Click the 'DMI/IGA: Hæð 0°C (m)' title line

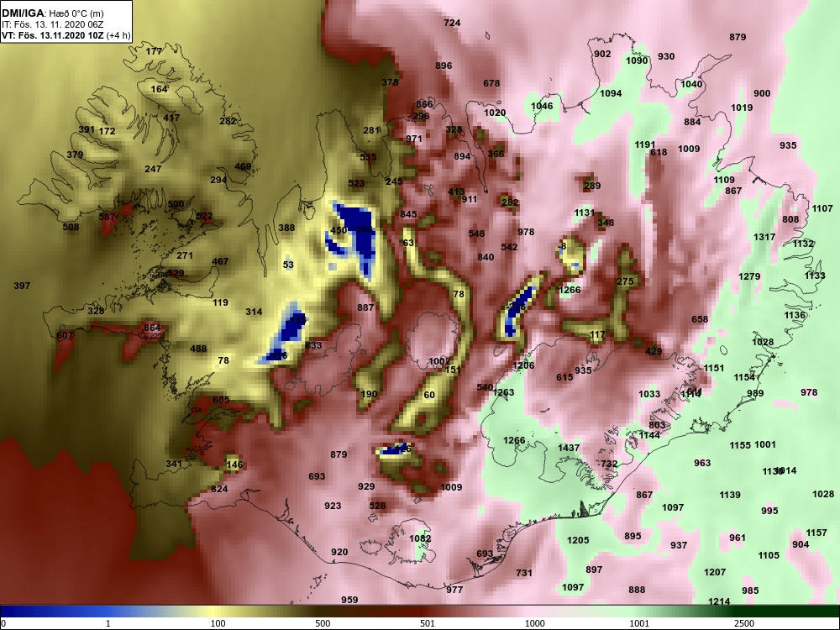52,13
